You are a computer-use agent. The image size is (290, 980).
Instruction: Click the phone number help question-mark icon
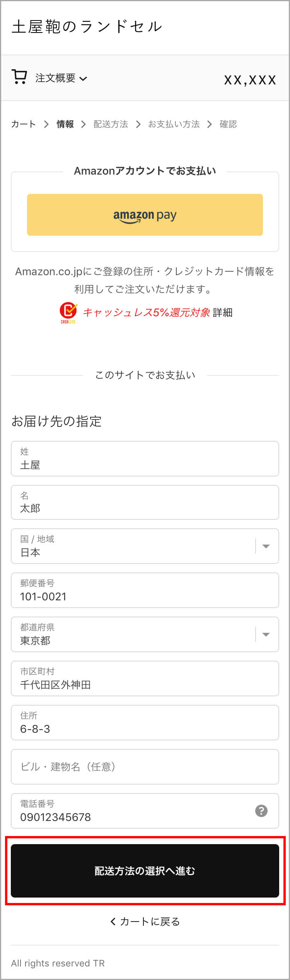click(x=261, y=811)
